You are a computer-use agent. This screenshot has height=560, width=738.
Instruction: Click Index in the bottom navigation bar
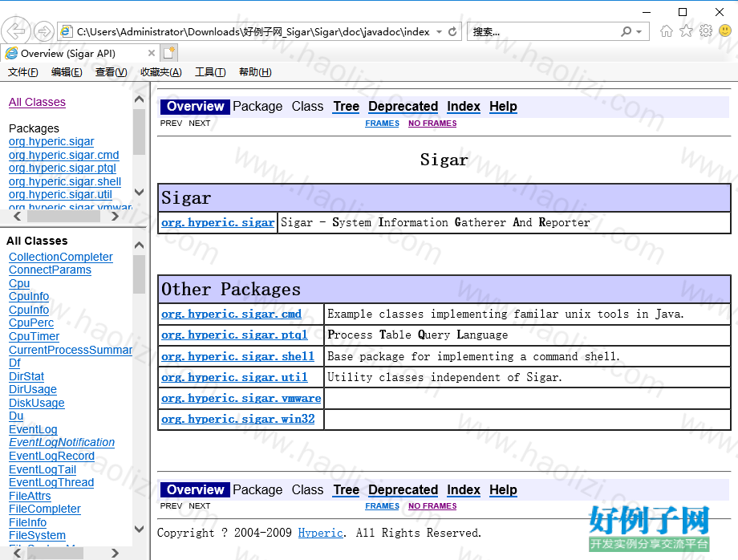click(x=464, y=490)
